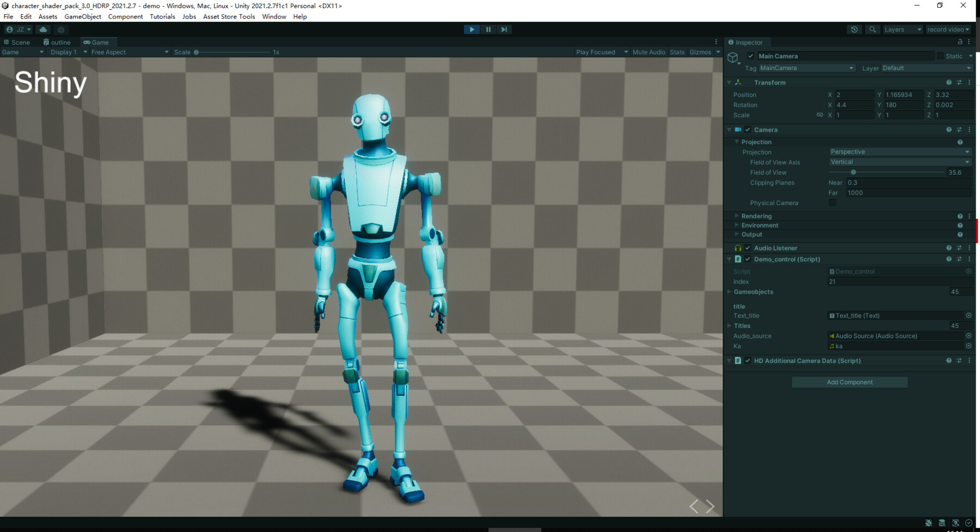This screenshot has width=980, height=532.
Task: Switch to the outline tab
Action: click(56, 42)
